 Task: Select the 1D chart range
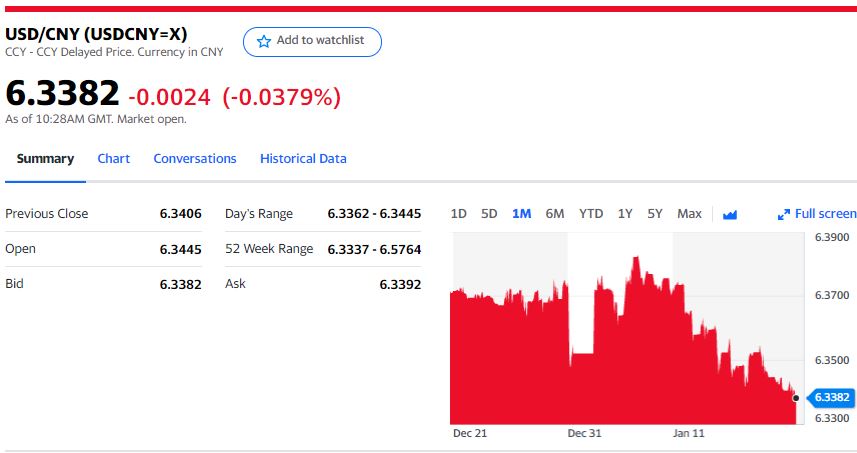pos(459,213)
